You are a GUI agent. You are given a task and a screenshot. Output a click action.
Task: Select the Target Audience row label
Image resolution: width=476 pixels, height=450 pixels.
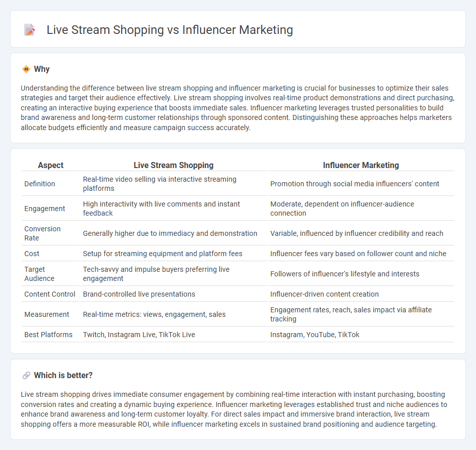point(39,274)
